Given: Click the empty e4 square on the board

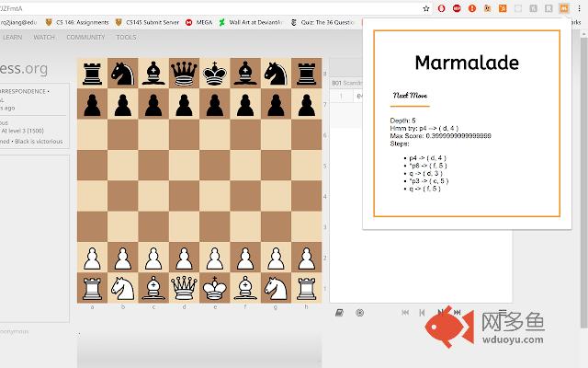Looking at the screenshot, I should pos(214,196).
